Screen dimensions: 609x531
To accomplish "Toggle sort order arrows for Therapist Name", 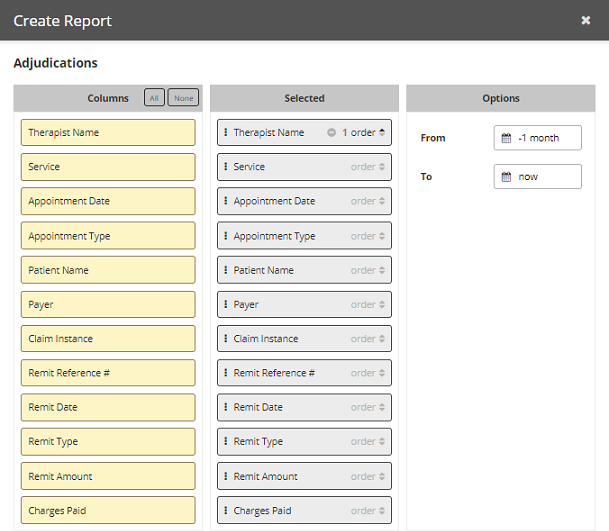I will [x=382, y=132].
